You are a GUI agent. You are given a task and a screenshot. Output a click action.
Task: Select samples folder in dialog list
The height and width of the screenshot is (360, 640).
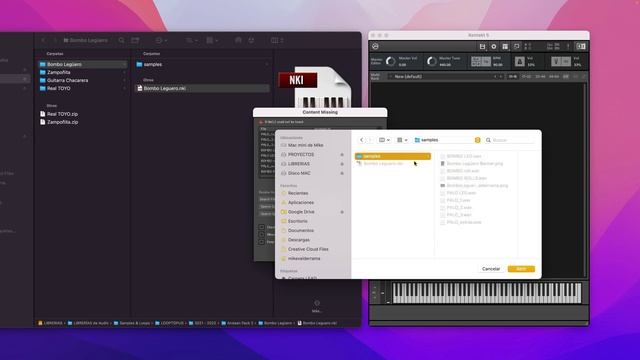click(393, 156)
